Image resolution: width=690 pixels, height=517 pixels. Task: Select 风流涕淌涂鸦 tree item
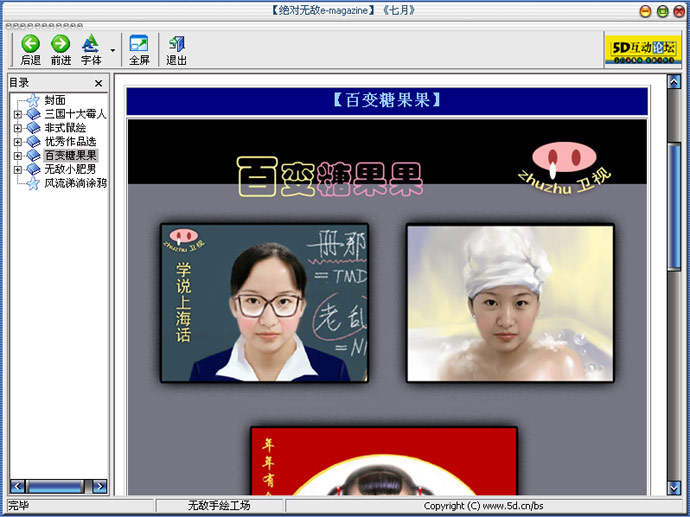75,183
